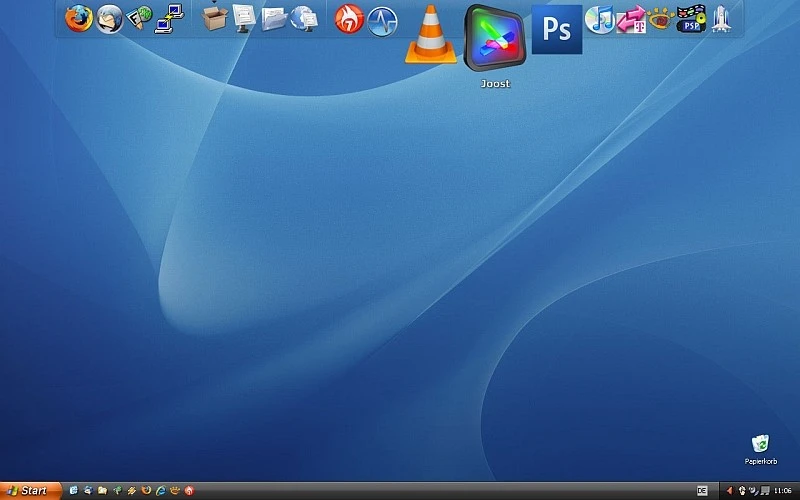The image size is (800, 500).
Task: Open iTunes from the dock
Action: (x=599, y=18)
